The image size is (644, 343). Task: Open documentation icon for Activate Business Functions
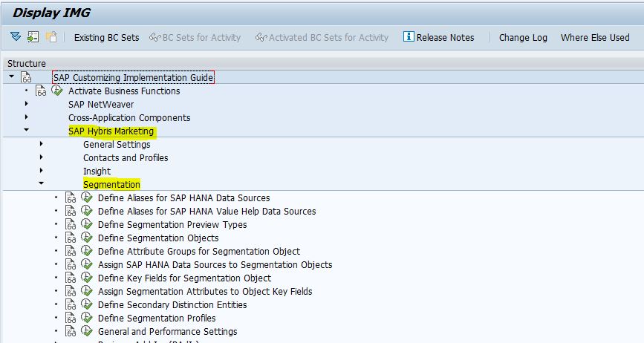pyautogui.click(x=41, y=91)
